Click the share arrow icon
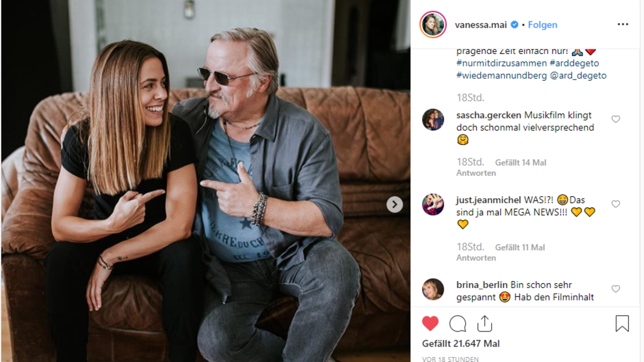644x362 pixels. click(x=484, y=324)
